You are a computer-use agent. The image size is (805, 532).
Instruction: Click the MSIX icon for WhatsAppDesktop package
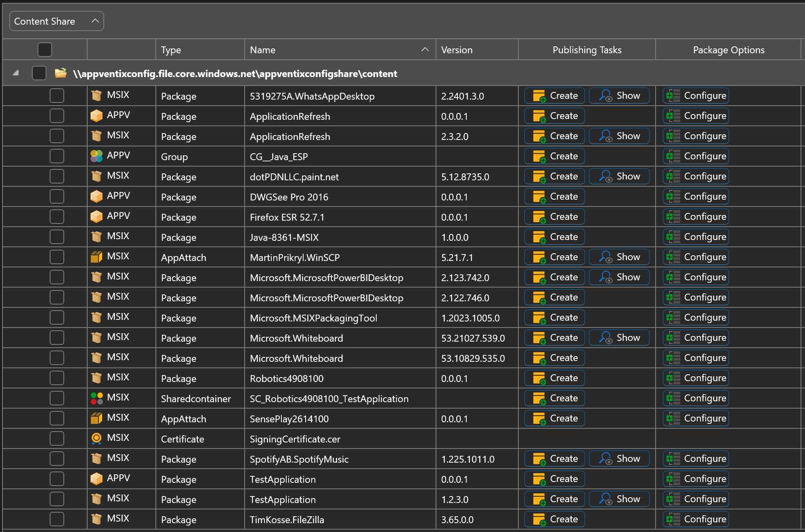coord(96,96)
